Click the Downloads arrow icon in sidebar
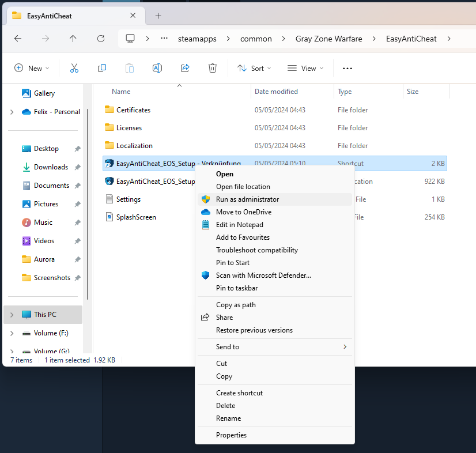The height and width of the screenshot is (453, 476). (27, 167)
